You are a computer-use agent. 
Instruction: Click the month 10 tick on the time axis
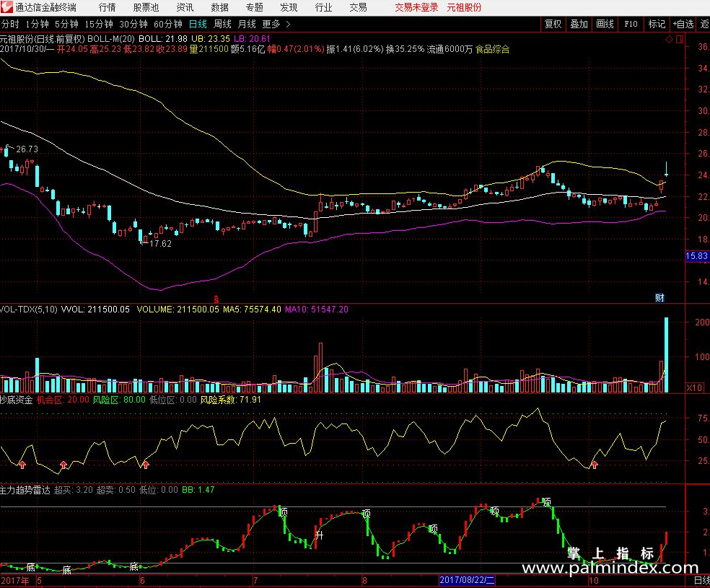594,580
